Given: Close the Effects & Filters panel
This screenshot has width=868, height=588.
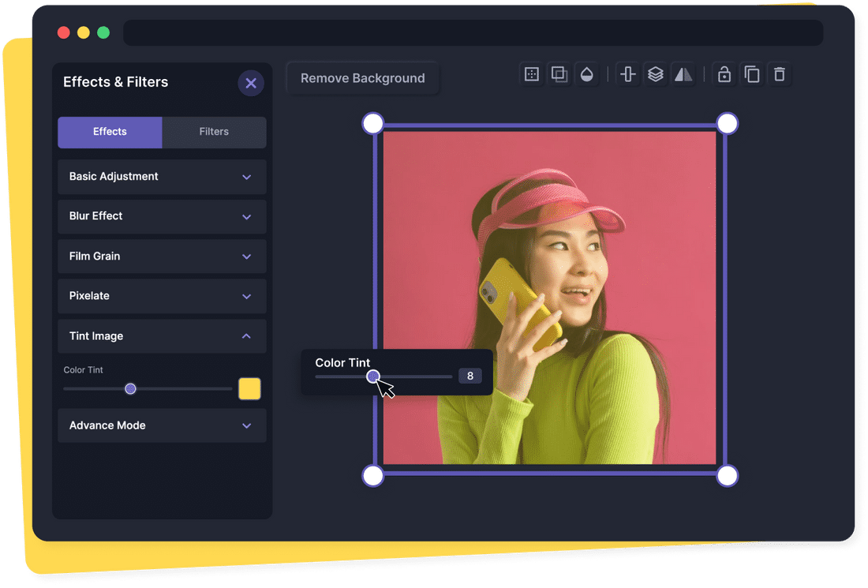Looking at the screenshot, I should click(x=251, y=83).
